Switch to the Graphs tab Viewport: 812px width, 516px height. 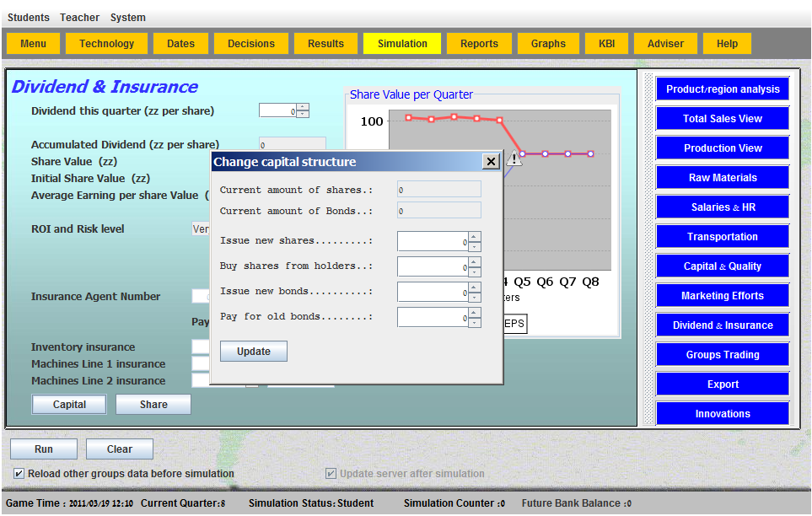[x=548, y=44]
